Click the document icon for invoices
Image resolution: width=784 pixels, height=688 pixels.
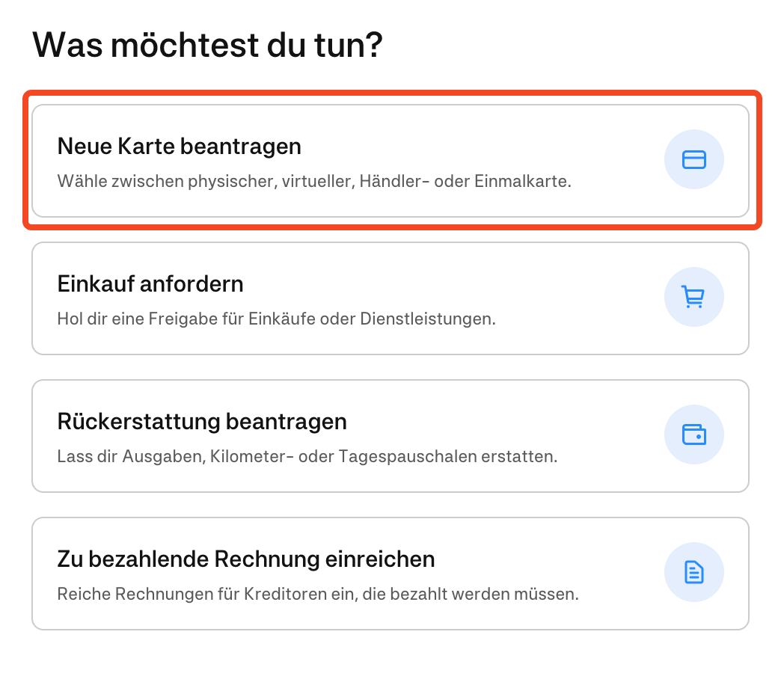pyautogui.click(x=693, y=573)
